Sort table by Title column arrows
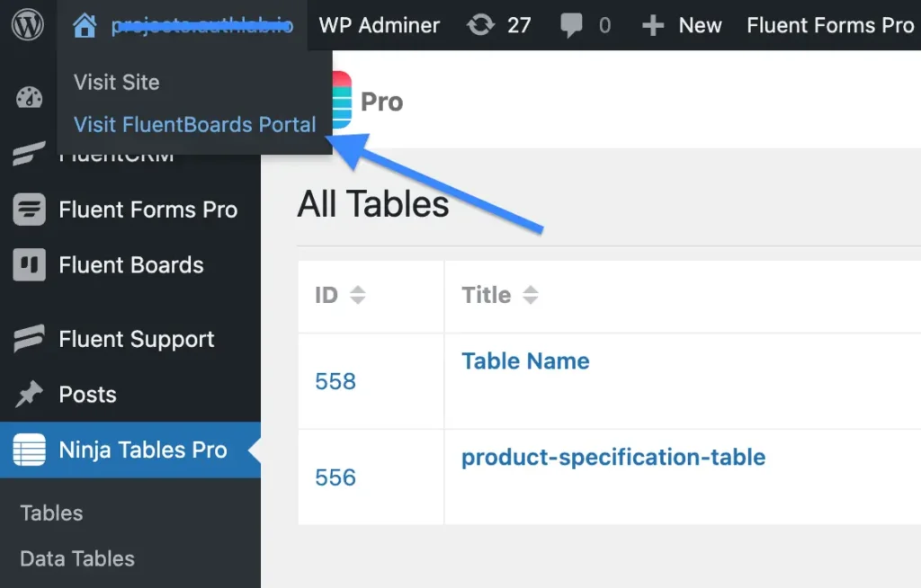 coord(531,295)
